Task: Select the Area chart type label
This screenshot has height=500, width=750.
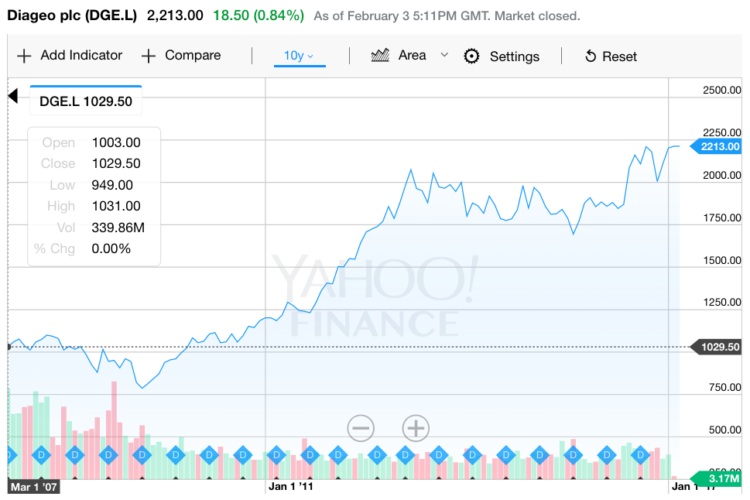Action: coord(412,56)
